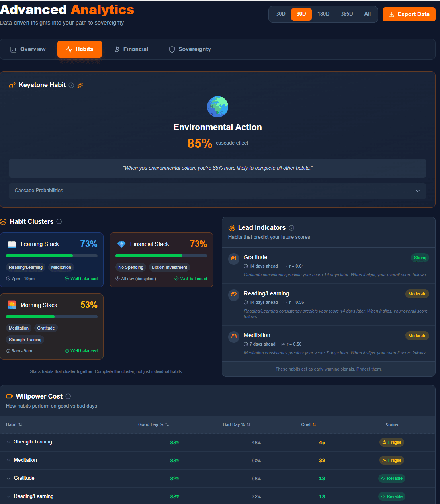Open the Overview tab
The width and height of the screenshot is (440, 504).
27,49
